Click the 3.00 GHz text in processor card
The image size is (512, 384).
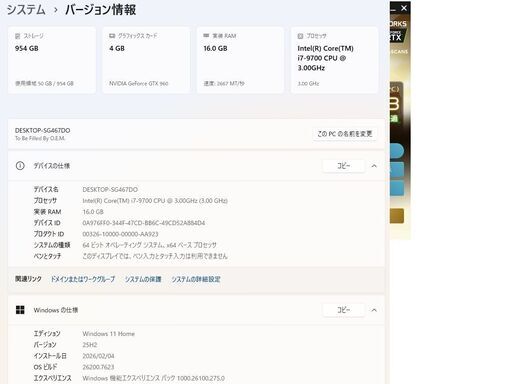(308, 83)
